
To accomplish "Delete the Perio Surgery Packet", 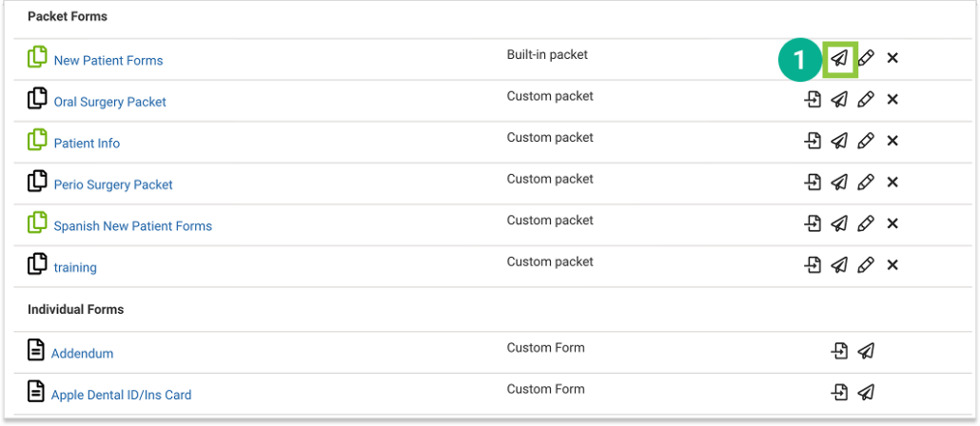I will coord(892,183).
